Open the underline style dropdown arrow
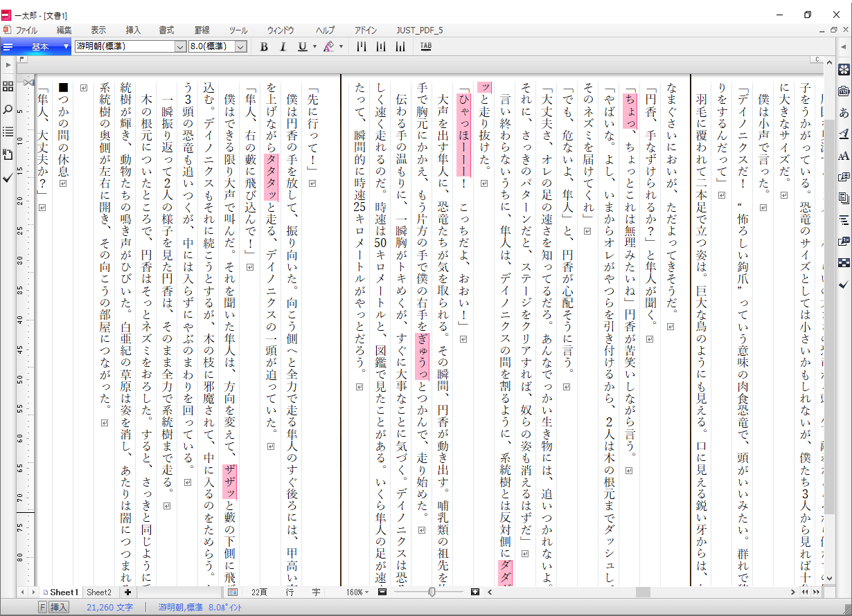 tap(314, 47)
